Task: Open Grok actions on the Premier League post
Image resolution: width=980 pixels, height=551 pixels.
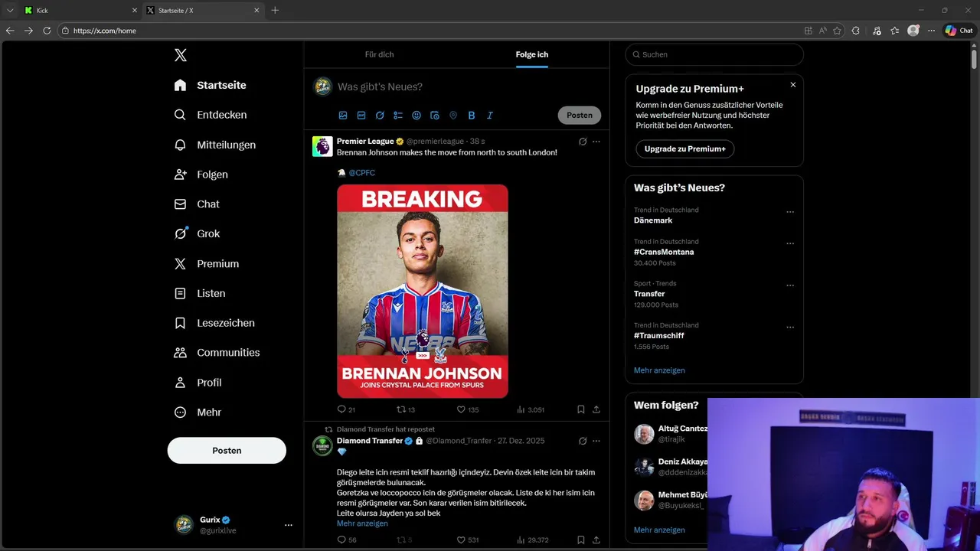Action: point(583,142)
